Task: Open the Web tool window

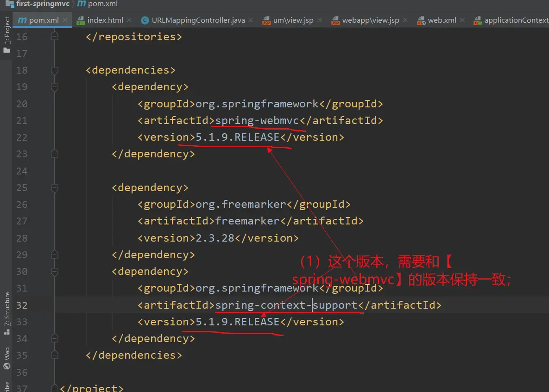Action: [x=6, y=358]
